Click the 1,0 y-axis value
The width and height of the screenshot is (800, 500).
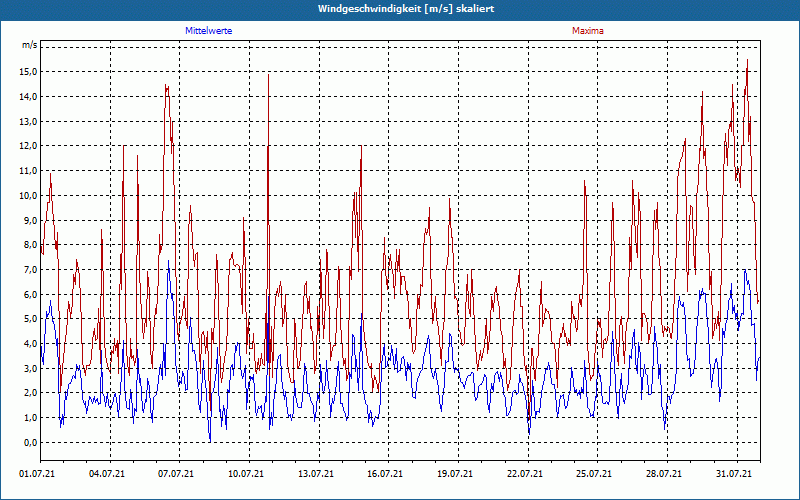[x=30, y=418]
